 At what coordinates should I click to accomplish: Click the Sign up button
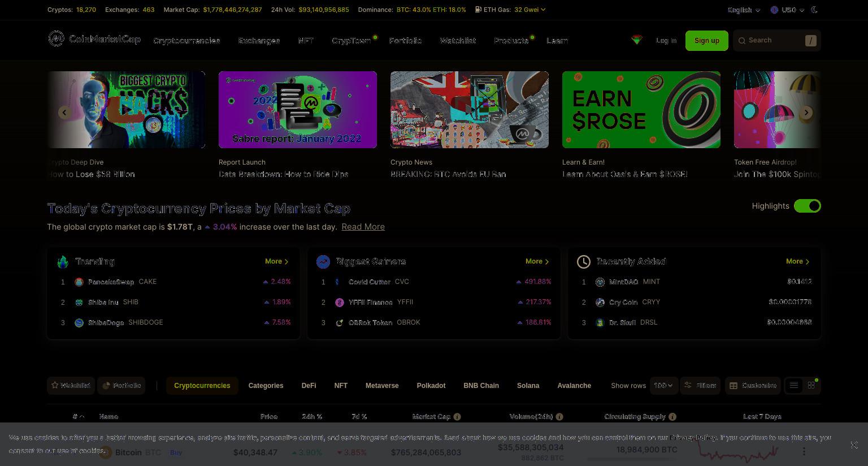click(707, 41)
